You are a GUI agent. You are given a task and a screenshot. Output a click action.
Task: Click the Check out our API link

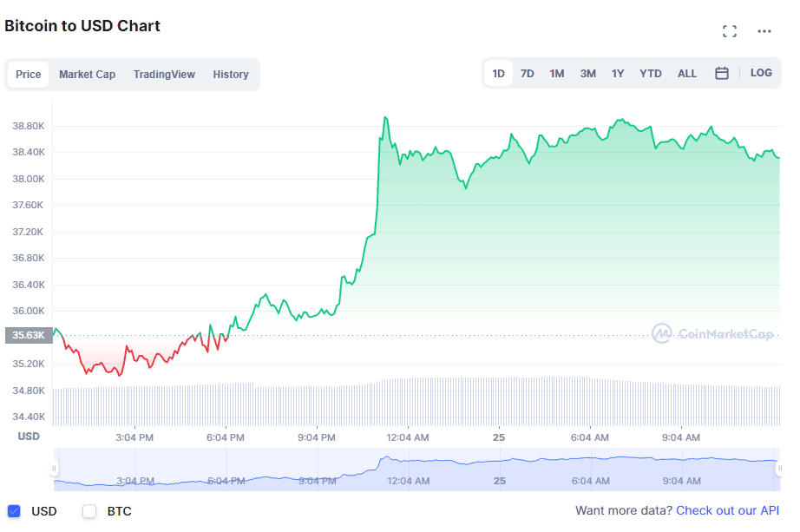(728, 511)
